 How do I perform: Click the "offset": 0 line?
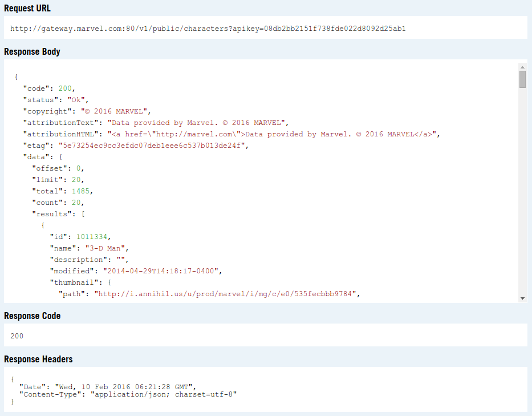point(58,168)
